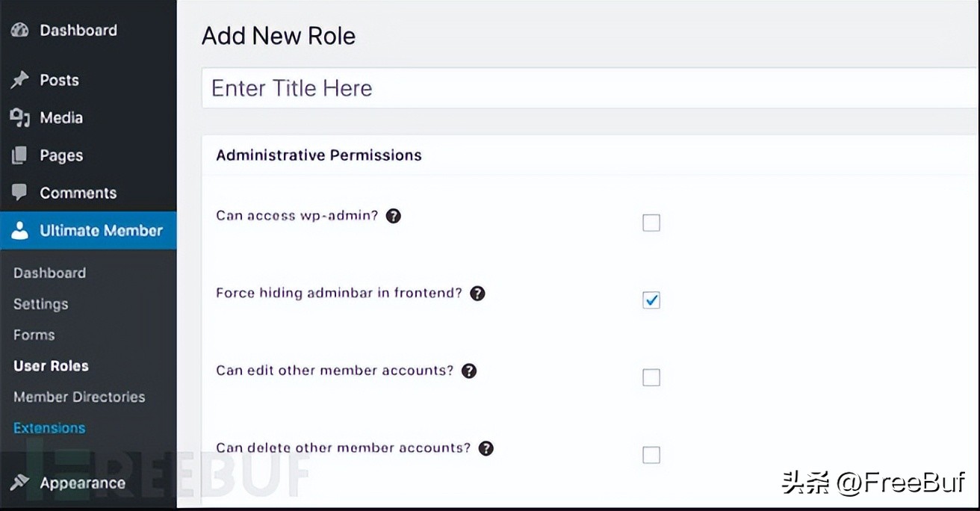This screenshot has height=511, width=980.
Task: Click help icon beside "Can delete other member accounts?"
Action: tap(486, 448)
